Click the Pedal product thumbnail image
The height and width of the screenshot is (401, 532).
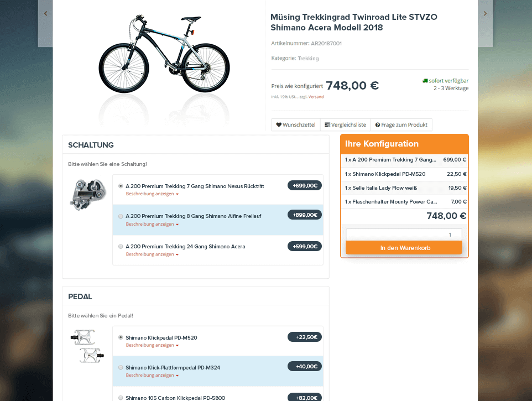tap(86, 346)
